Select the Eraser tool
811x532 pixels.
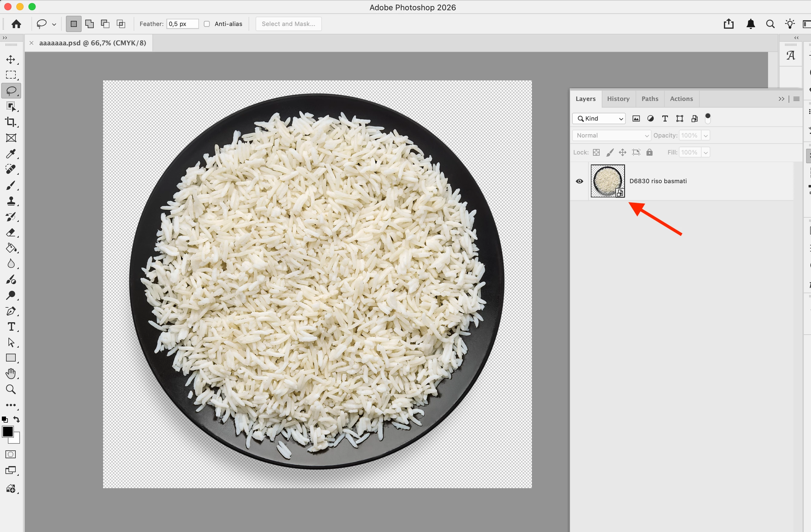tap(11, 233)
